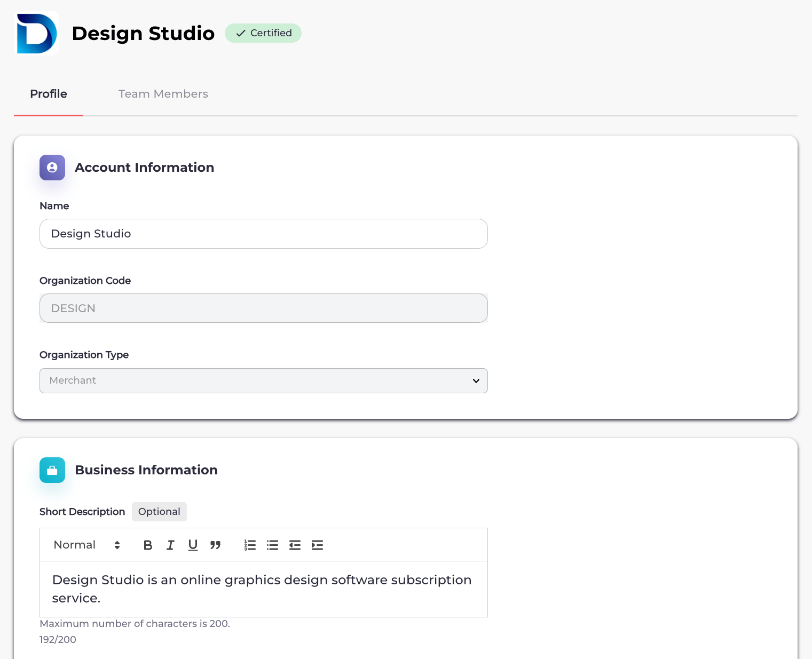Click the Account Information heading
The height and width of the screenshot is (659, 812).
(145, 168)
